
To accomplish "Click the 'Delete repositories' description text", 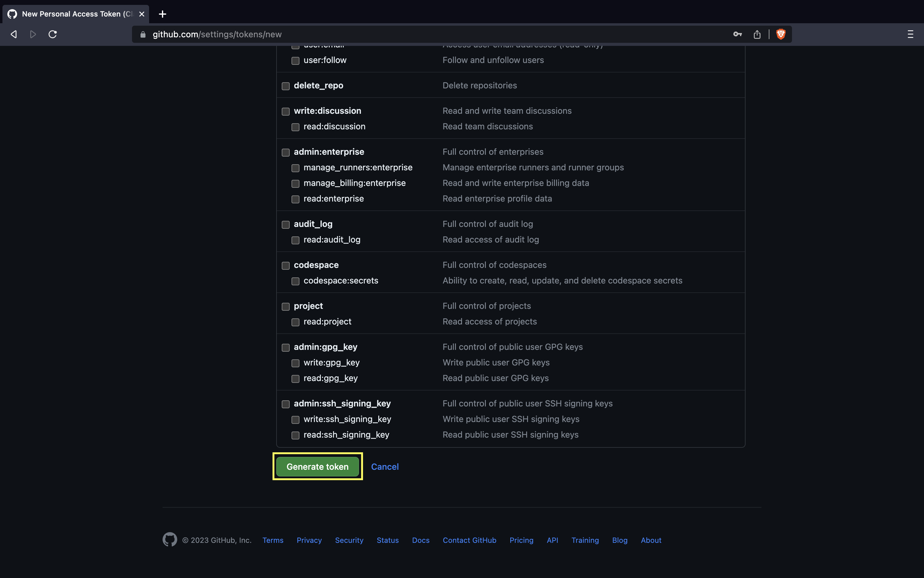I will tap(479, 86).
